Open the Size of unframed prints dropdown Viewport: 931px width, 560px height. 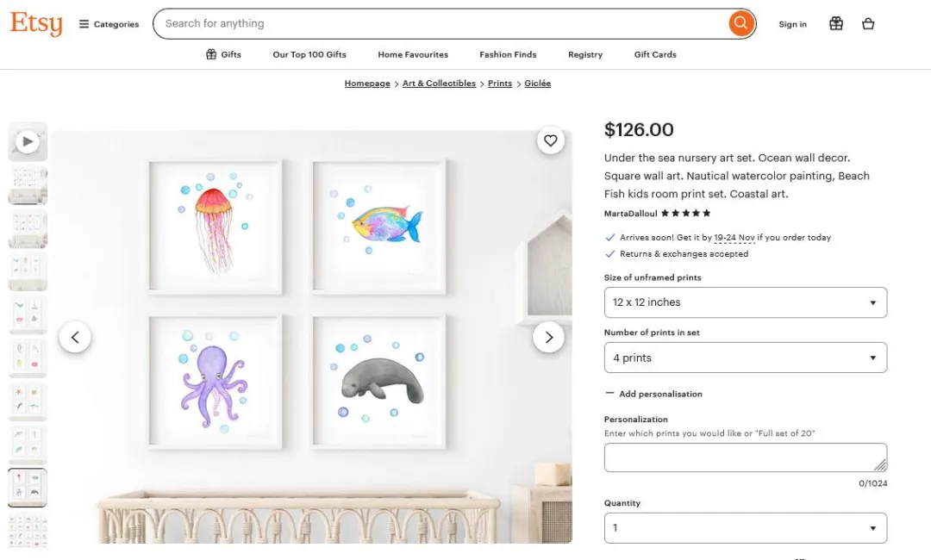click(x=745, y=302)
